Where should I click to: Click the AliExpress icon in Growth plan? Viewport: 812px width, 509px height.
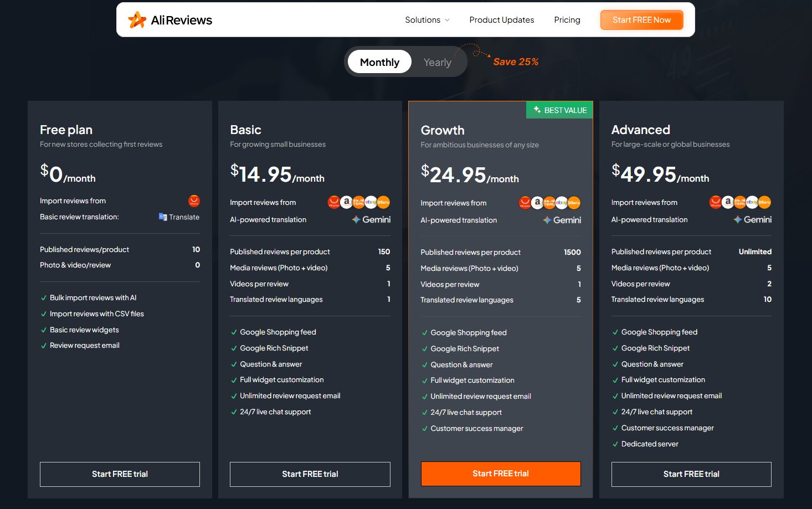(525, 203)
